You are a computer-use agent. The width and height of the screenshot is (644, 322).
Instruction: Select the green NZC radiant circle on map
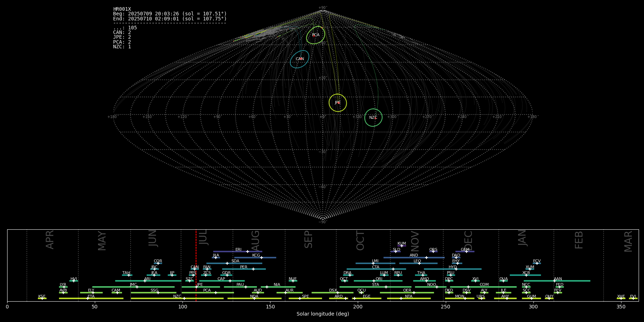point(373,117)
